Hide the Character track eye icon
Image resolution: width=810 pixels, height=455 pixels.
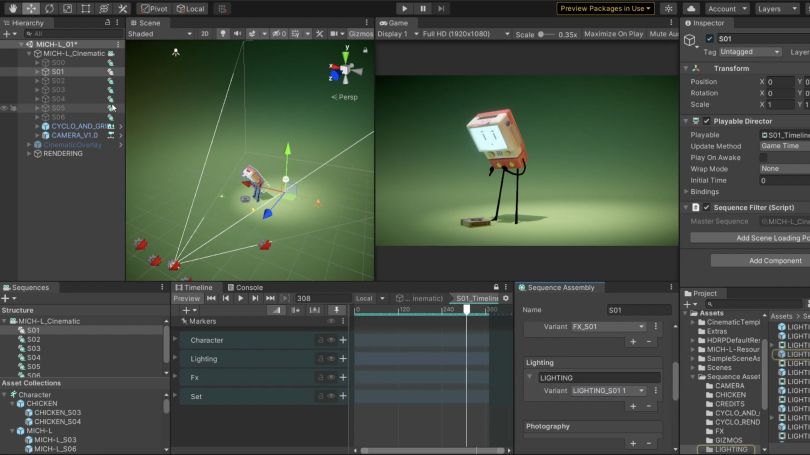coord(331,340)
